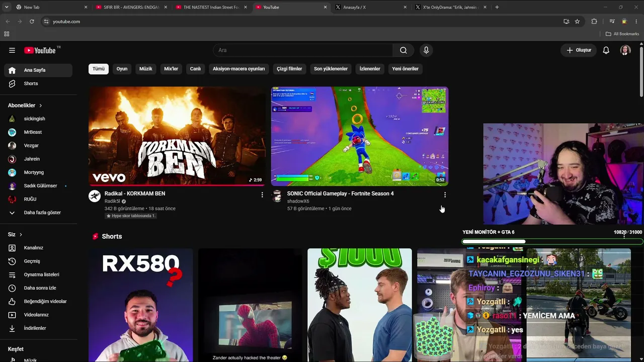This screenshot has width=644, height=362.
Task: Play the SONIC Fortnite gameplay thumbnail
Action: tap(360, 136)
